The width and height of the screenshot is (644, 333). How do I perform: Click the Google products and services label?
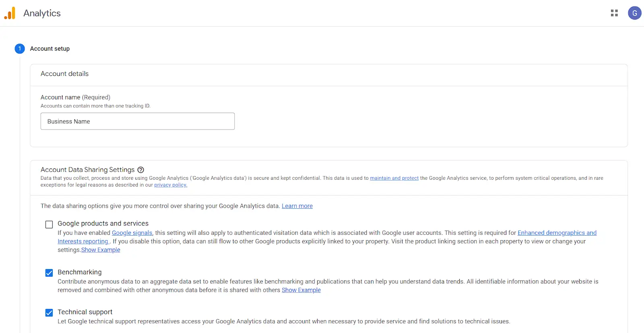point(103,224)
